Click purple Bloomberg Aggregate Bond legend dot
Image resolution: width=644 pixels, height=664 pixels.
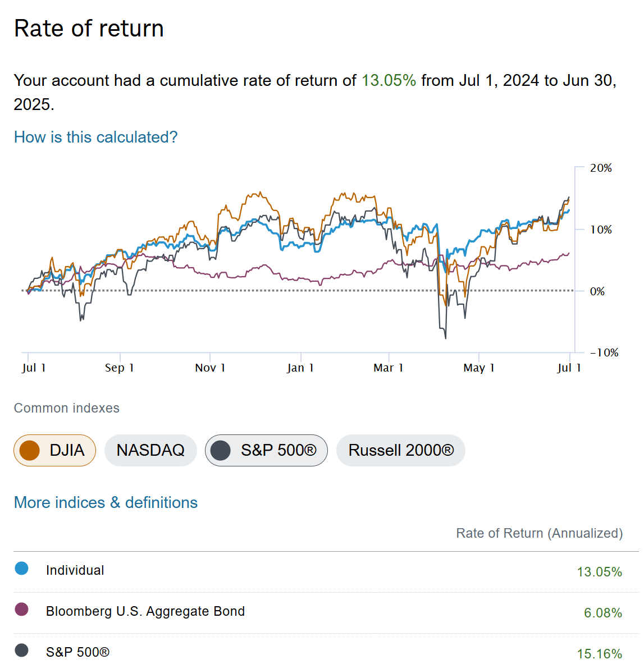(x=21, y=610)
